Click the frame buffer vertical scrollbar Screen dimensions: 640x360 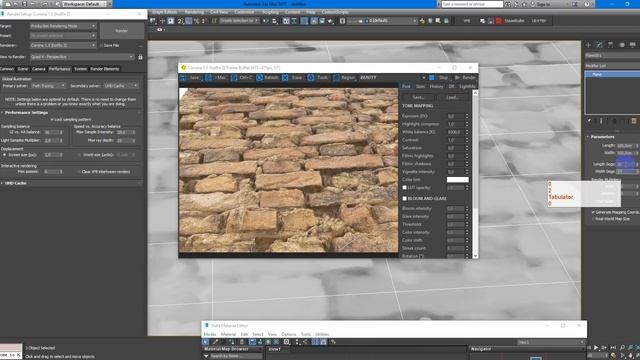click(475, 174)
